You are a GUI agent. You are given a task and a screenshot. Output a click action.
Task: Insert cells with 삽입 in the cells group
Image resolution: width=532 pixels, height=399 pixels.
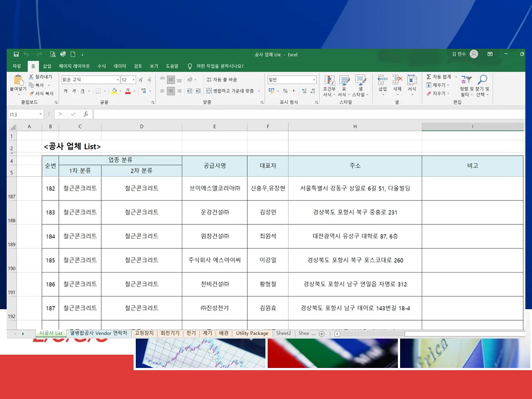coord(383,85)
